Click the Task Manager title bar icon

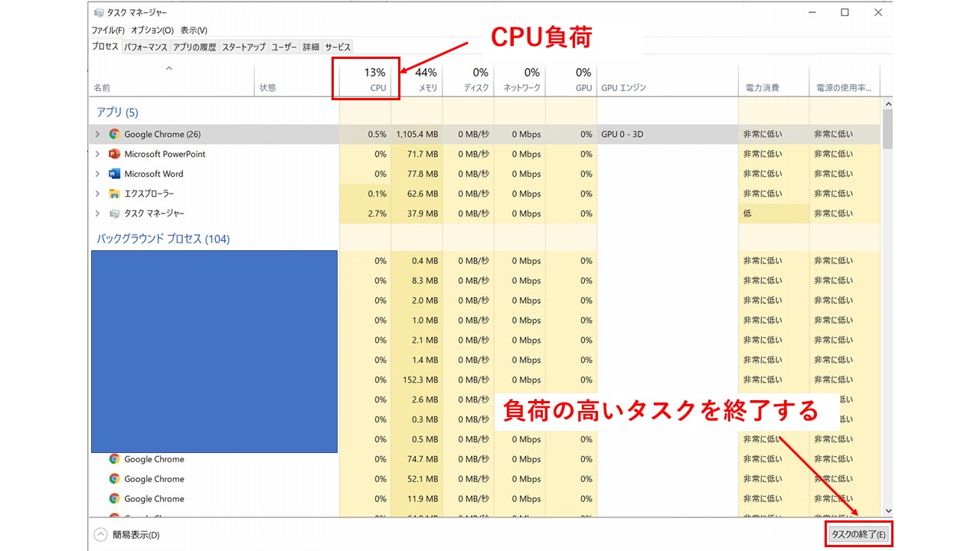click(97, 13)
